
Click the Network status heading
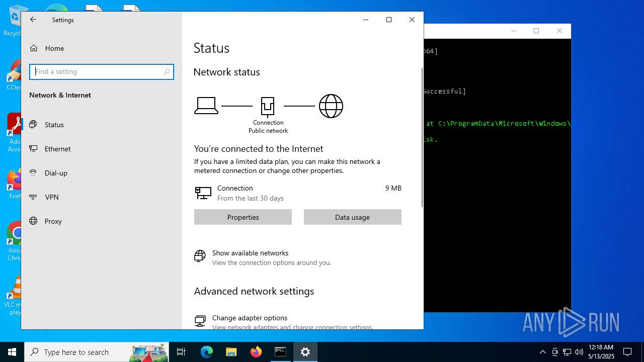tap(226, 72)
